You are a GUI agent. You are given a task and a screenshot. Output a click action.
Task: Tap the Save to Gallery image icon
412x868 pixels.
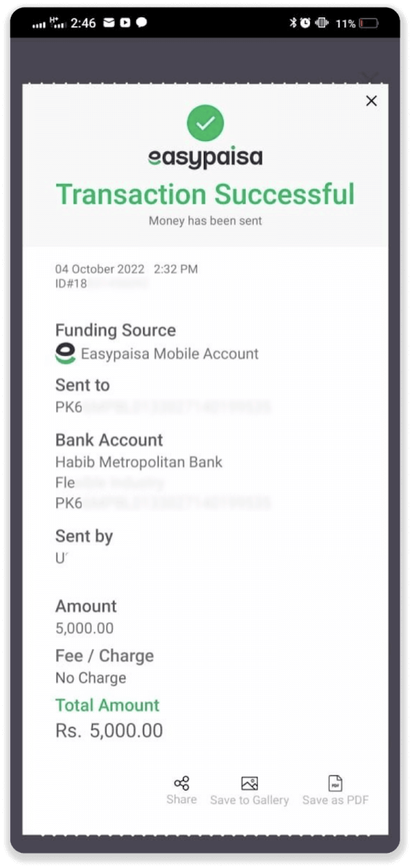coord(249,783)
